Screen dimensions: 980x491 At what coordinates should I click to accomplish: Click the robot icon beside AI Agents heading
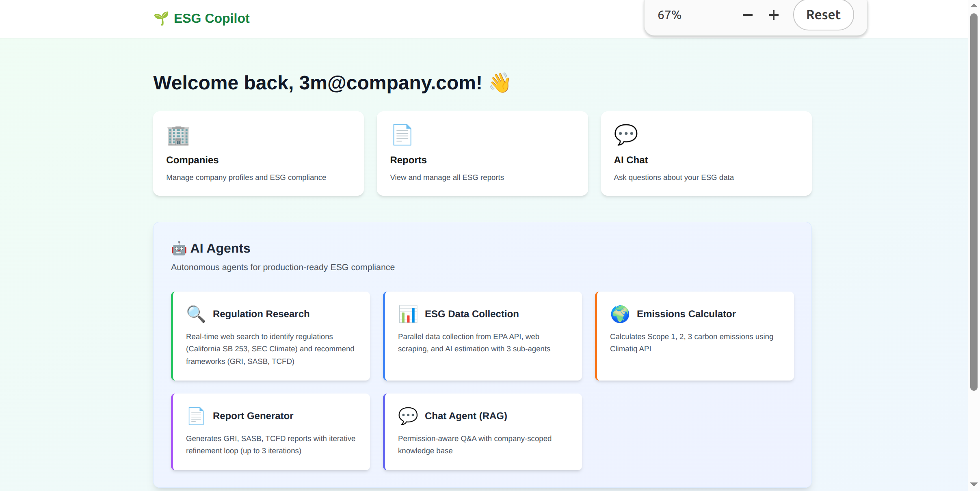pyautogui.click(x=179, y=248)
